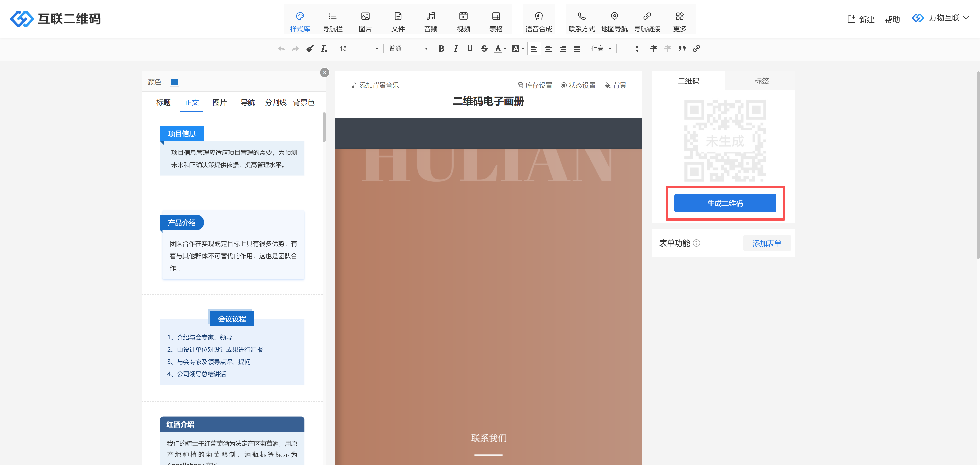Insert a hyperlink using the link icon

tap(696, 49)
